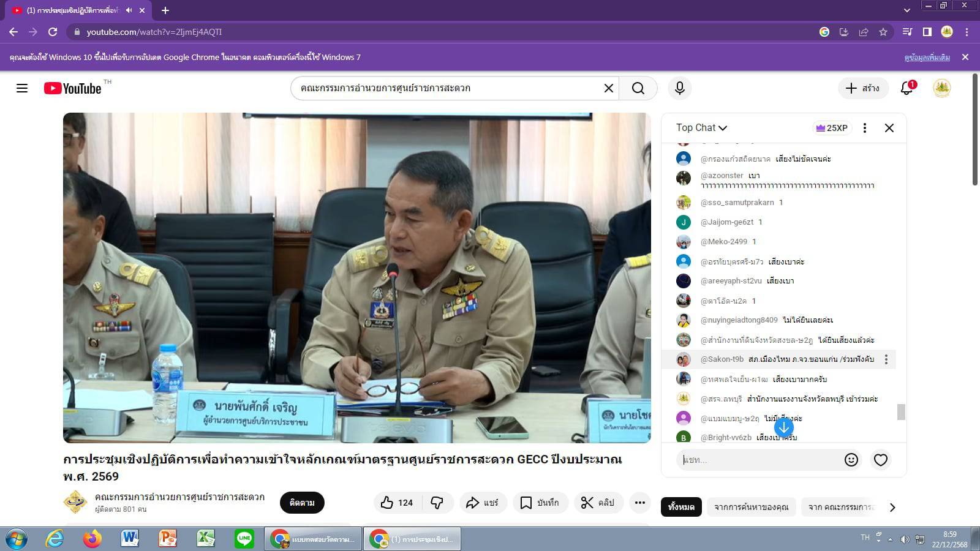Open the emoji picker in chat
The height and width of the screenshot is (551, 980).
click(x=851, y=460)
